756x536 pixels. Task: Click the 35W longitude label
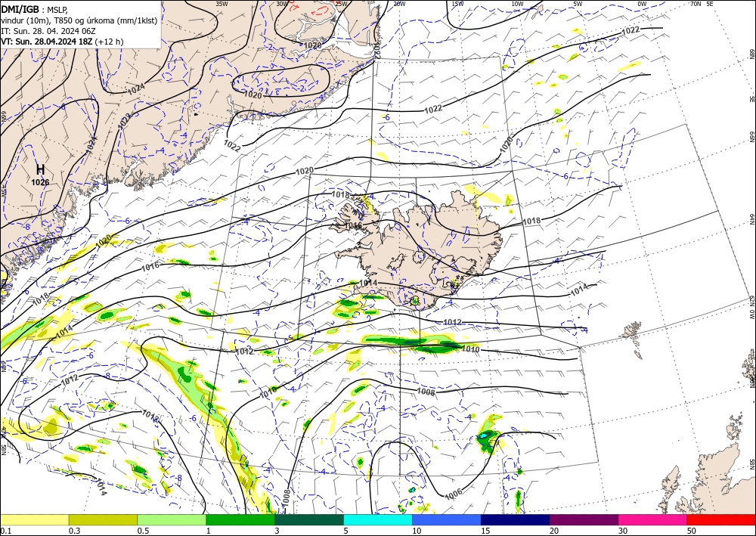[x=222, y=4]
